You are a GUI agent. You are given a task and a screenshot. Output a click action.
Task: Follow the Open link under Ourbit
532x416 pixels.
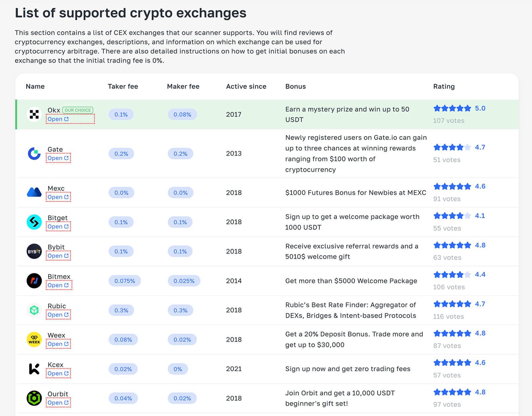58,403
